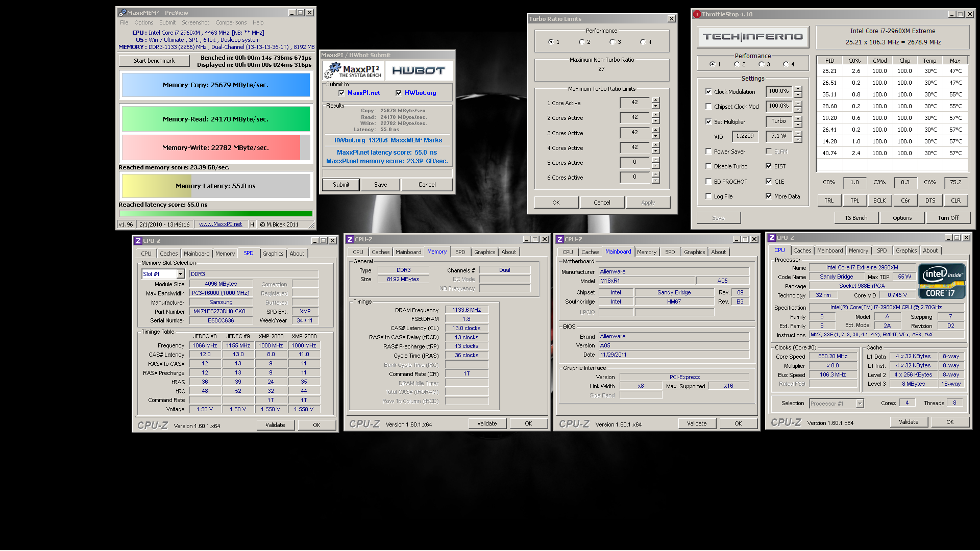The height and width of the screenshot is (551, 980).
Task: Click TS Bench button in ThrottleStop
Action: 856,218
